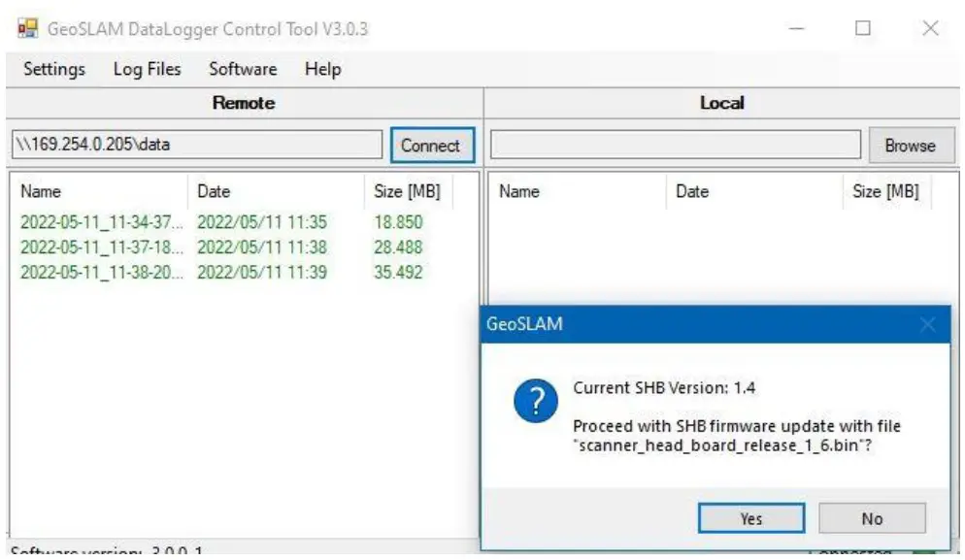Click the Local panel header

[722, 103]
